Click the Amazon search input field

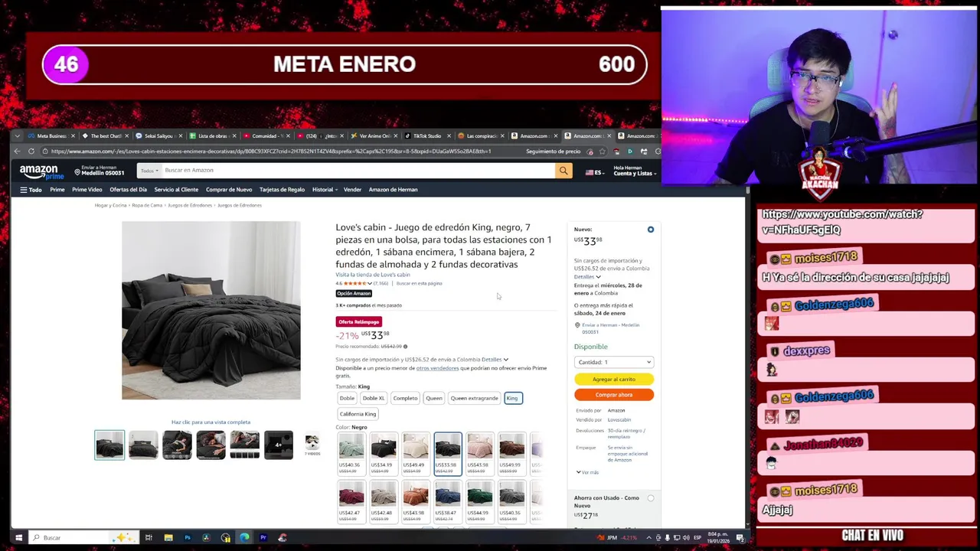(x=358, y=171)
